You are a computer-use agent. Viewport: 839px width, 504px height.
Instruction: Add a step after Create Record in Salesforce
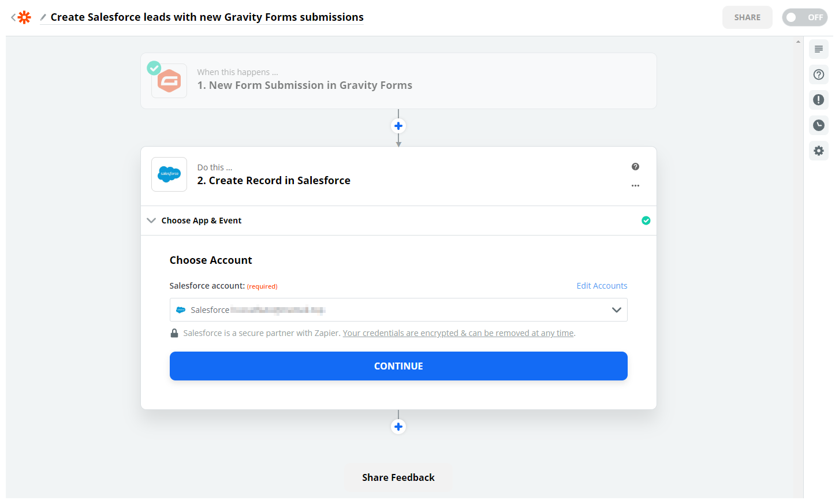[398, 427]
